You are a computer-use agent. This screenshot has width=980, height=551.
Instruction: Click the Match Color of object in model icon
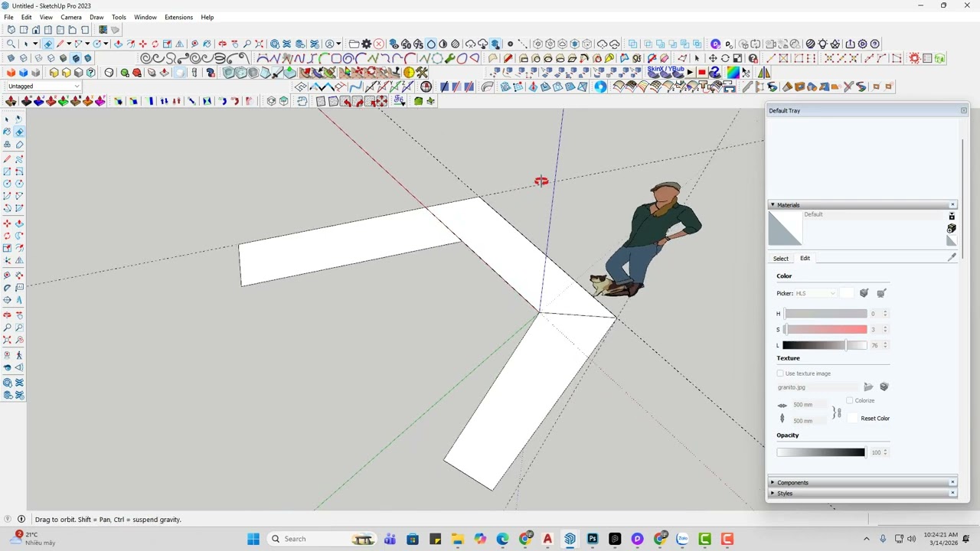[864, 293]
